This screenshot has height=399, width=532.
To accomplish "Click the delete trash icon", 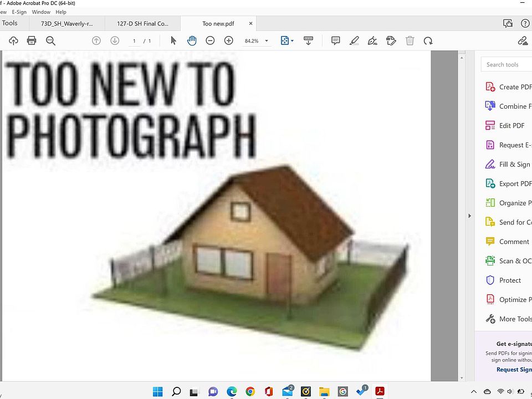I will (x=410, y=40).
